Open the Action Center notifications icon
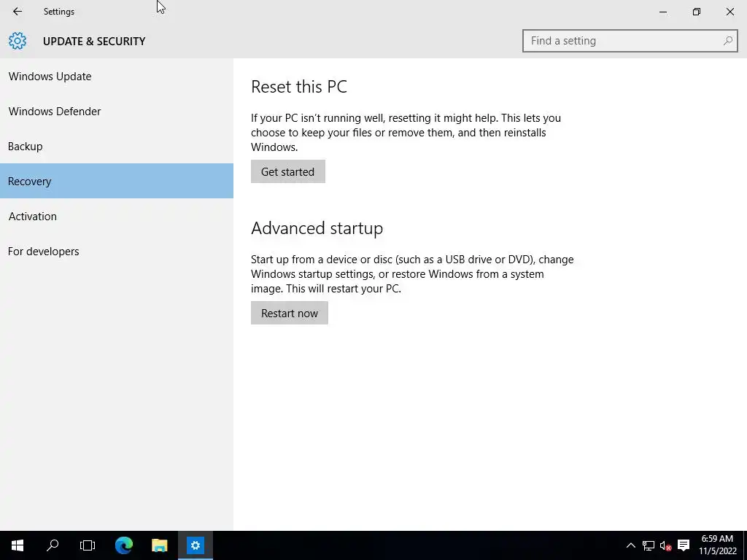The width and height of the screenshot is (747, 560). coord(684,545)
